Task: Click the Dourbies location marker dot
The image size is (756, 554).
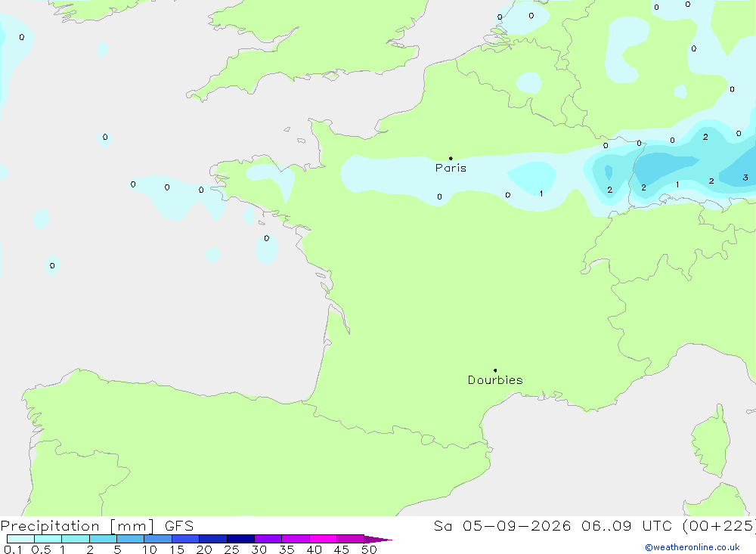Action: (x=495, y=370)
